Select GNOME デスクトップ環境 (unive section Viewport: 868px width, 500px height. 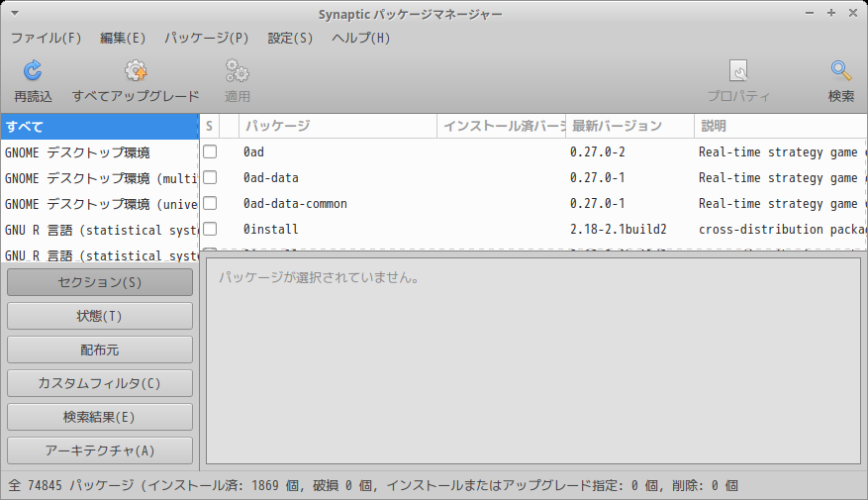(x=100, y=204)
